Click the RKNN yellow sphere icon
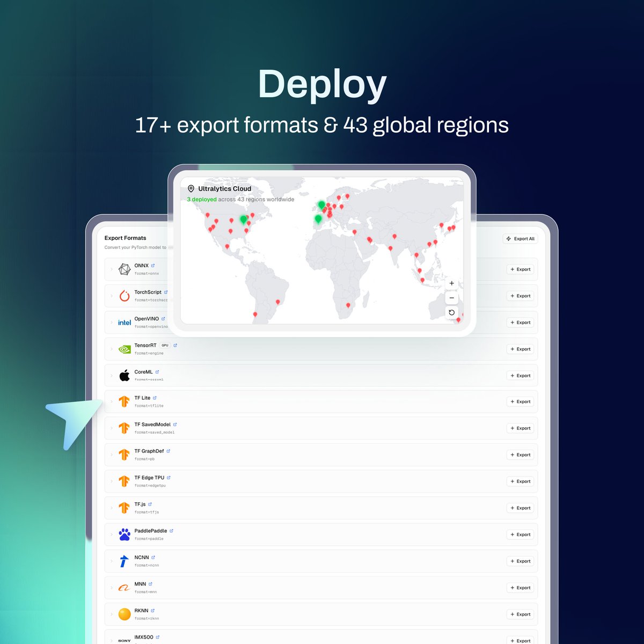This screenshot has height=644, width=644. pos(125,614)
